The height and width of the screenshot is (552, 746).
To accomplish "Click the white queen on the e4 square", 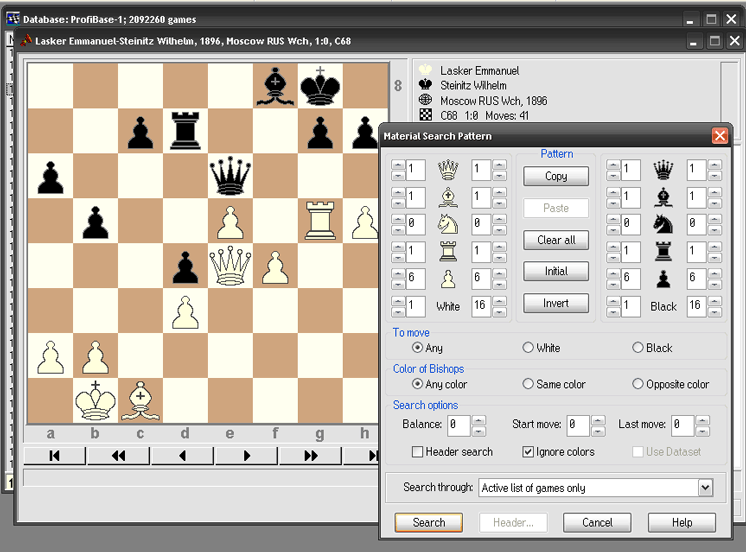I will pos(230,266).
